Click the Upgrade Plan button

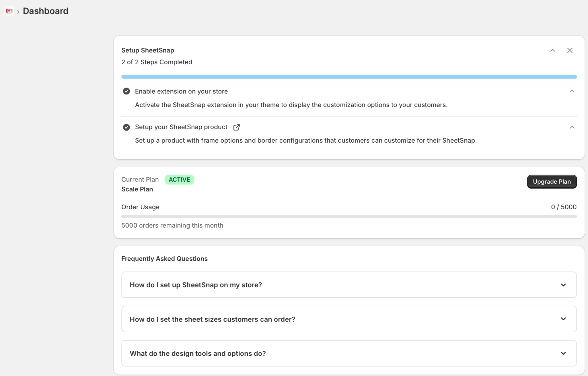coord(552,182)
